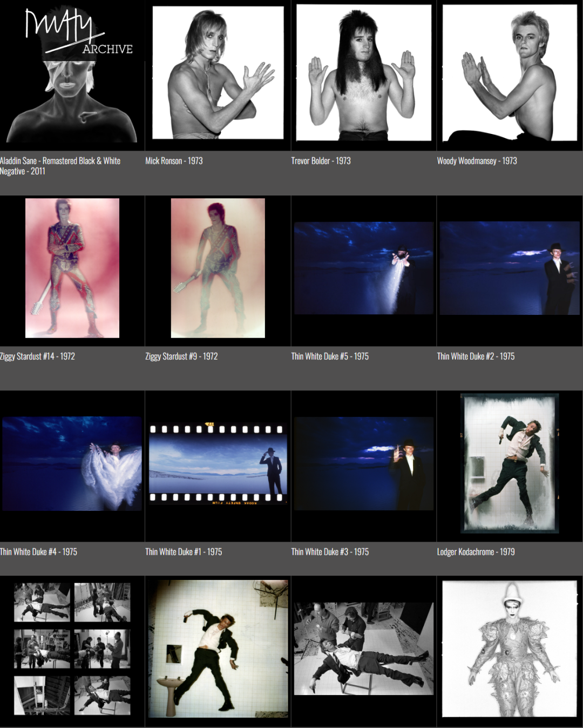Click the Thin White Duke #4 - 1975 caption
Image resolution: width=583 pixels, height=728 pixels.
click(x=38, y=552)
